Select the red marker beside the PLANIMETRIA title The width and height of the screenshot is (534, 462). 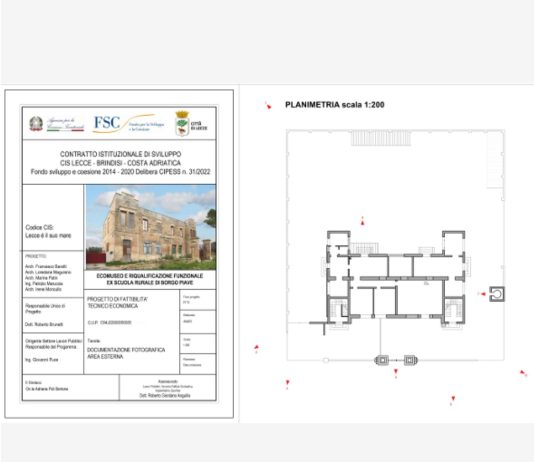pyautogui.click(x=268, y=106)
